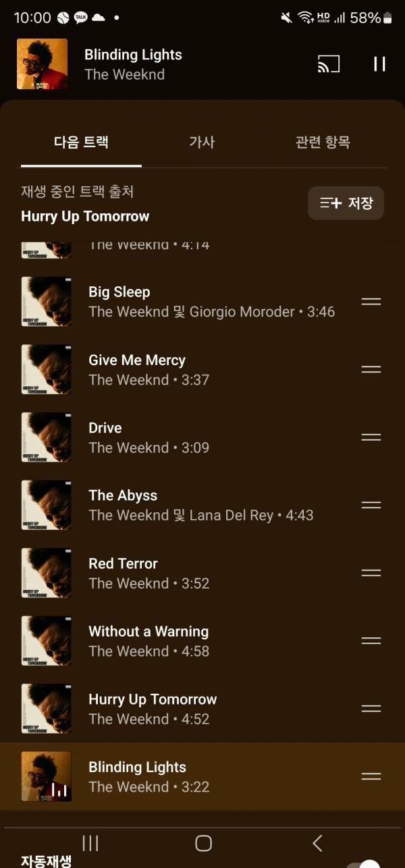
Task: Tap the reorder handle next to Drive
Action: (371, 437)
